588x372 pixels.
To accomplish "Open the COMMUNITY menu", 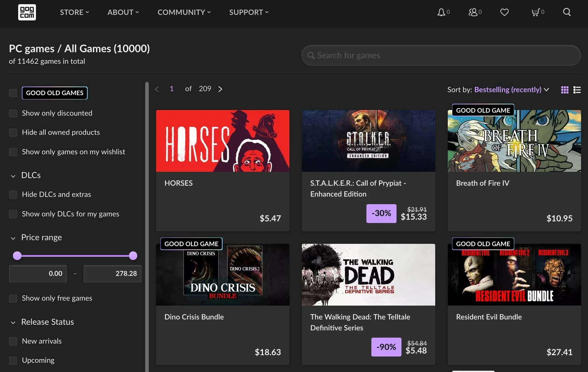I will (184, 12).
